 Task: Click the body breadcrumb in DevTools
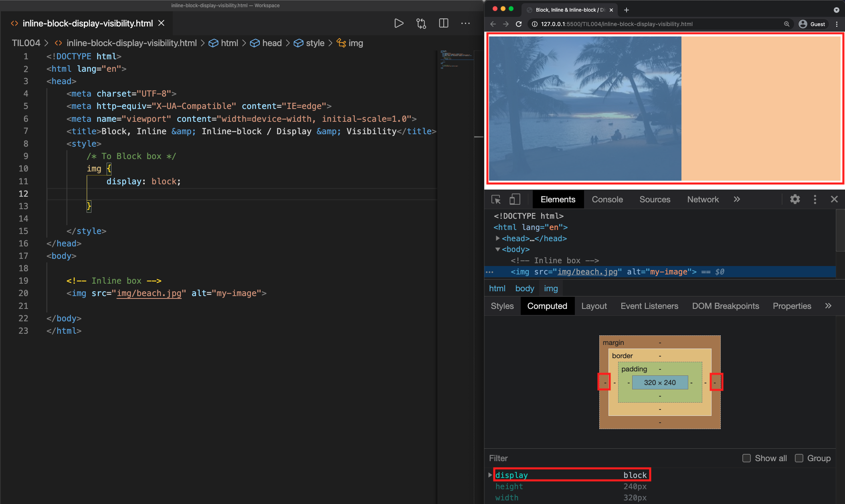pyautogui.click(x=524, y=288)
